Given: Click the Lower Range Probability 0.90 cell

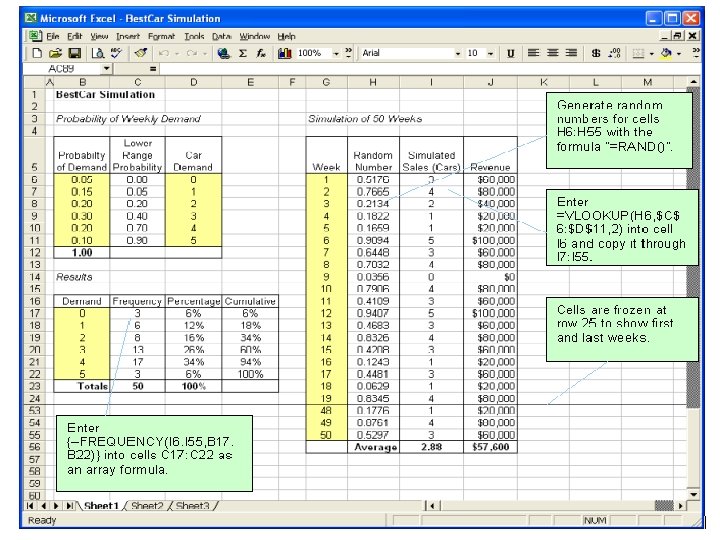Looking at the screenshot, I should click(137, 240).
